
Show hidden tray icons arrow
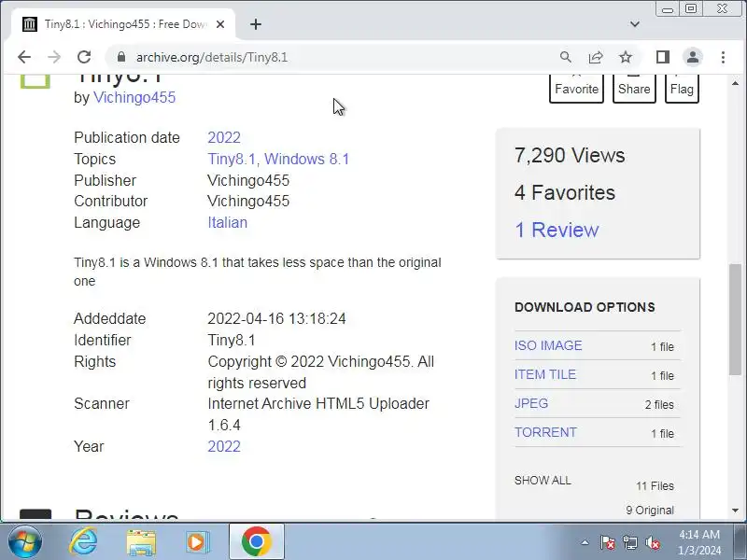tap(585, 542)
